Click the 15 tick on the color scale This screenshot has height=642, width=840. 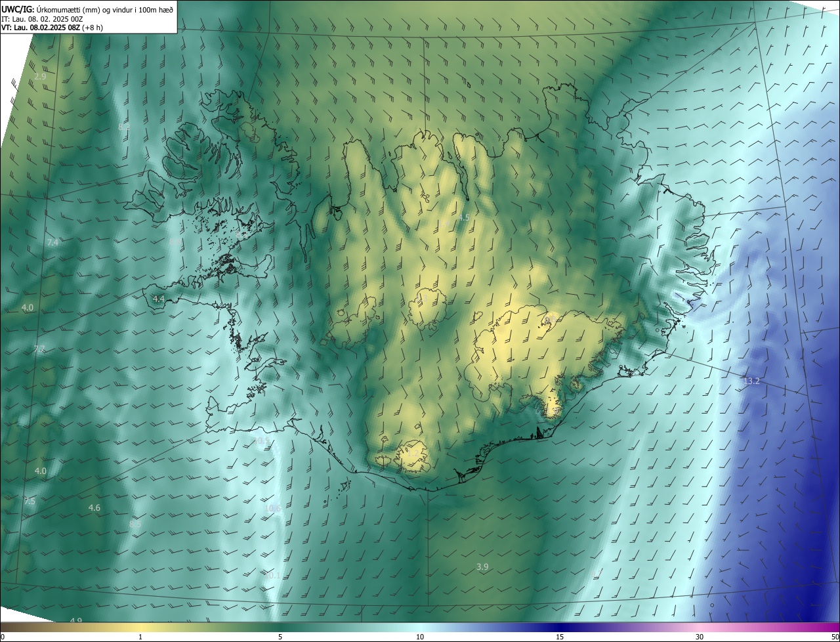560,637
